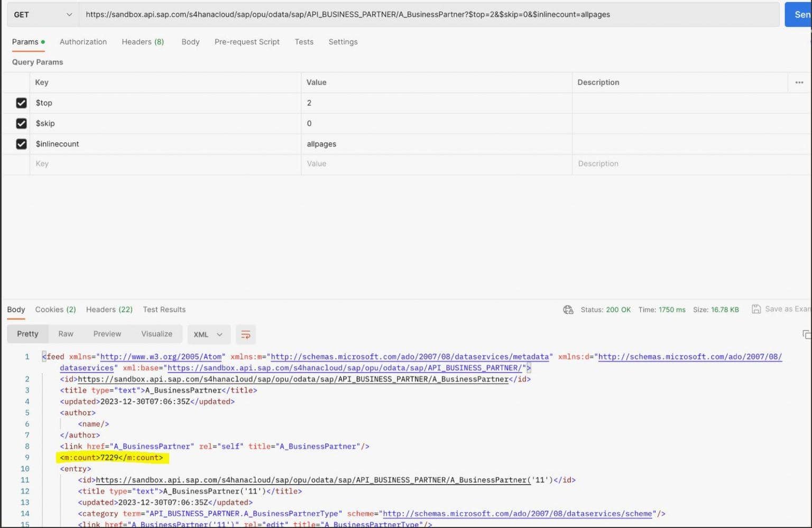Select the Raw response view
812x528 pixels.
[x=66, y=334]
